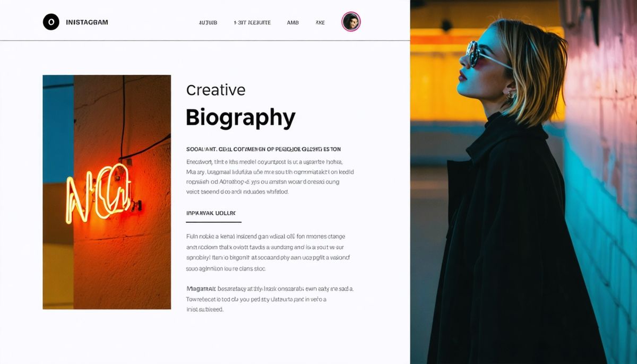Open the ZKE navigation link
Image resolution: width=637 pixels, height=364 pixels.
point(320,23)
